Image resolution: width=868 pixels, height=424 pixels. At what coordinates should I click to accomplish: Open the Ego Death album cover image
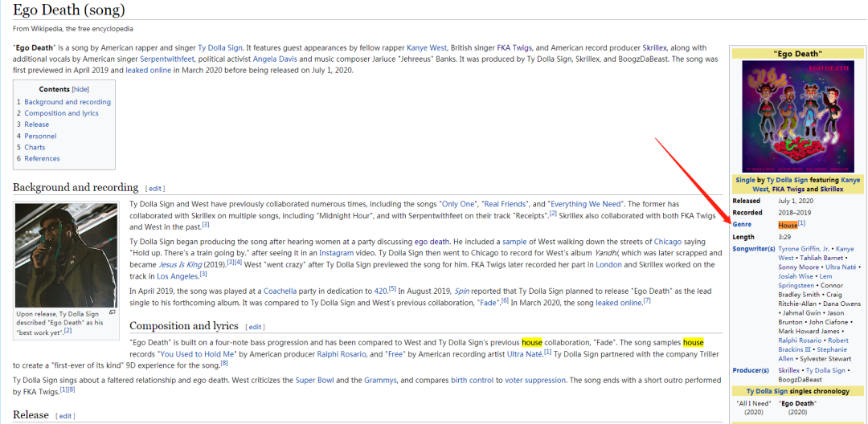[x=798, y=116]
